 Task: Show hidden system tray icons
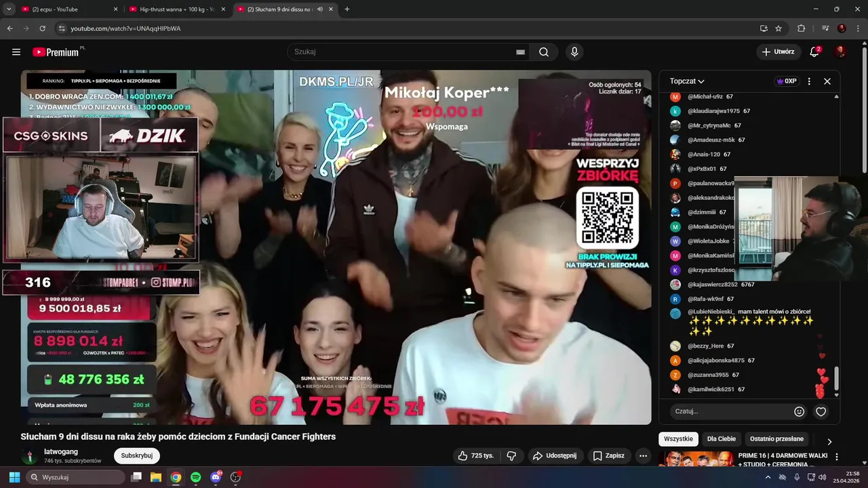[768, 477]
